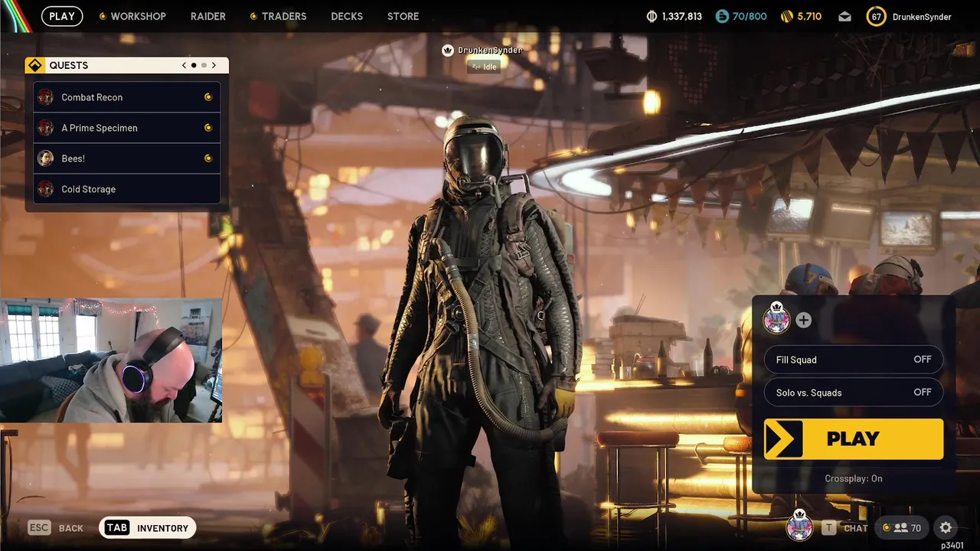Click Bees! trader portrait icon
Image resolution: width=980 pixels, height=551 pixels.
click(45, 158)
